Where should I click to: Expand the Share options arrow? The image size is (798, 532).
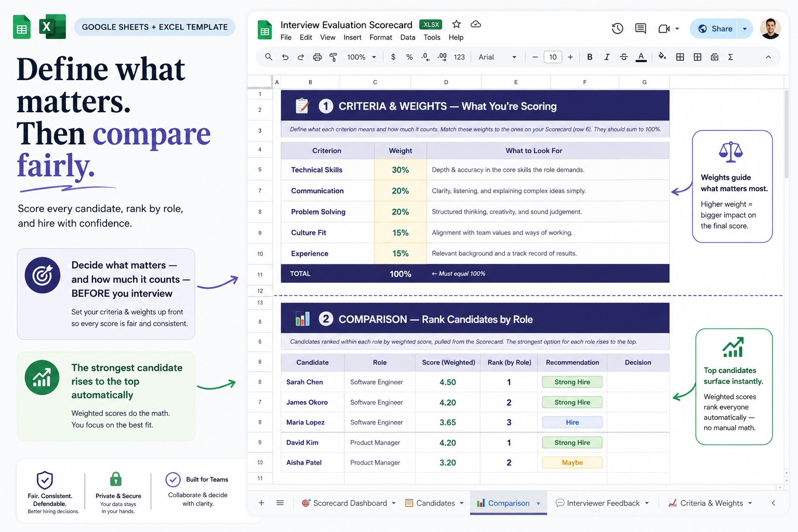click(745, 29)
